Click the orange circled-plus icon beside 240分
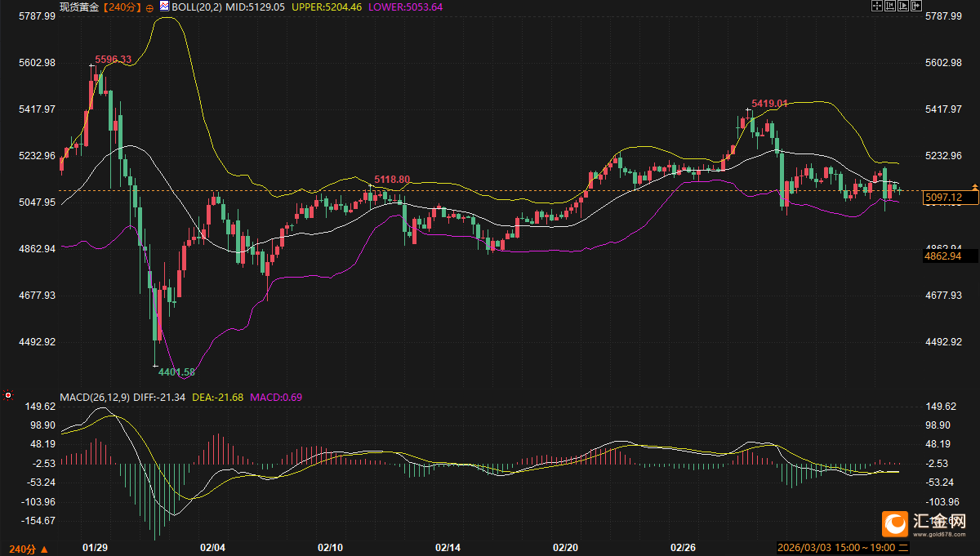This screenshot has width=980, height=556. (x=149, y=7)
